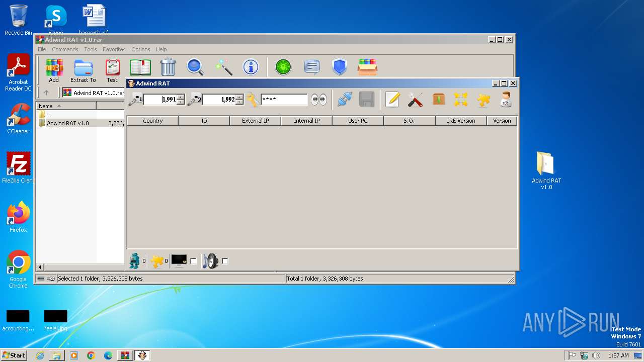Click the yellow puzzle plugin icon in toolbar
The height and width of the screenshot is (362, 644).
pos(484,100)
